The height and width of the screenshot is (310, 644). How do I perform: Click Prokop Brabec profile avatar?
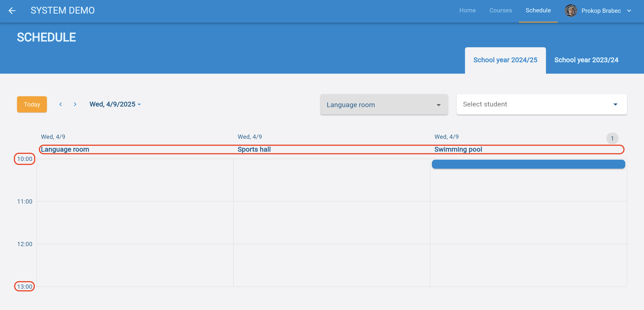coord(571,10)
